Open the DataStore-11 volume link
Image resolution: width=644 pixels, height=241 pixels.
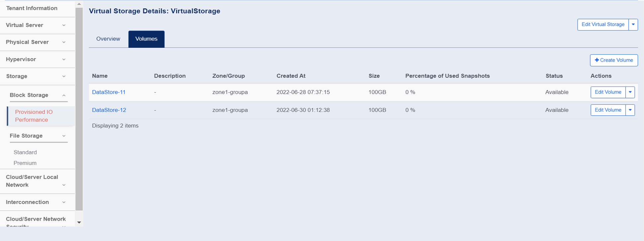109,92
